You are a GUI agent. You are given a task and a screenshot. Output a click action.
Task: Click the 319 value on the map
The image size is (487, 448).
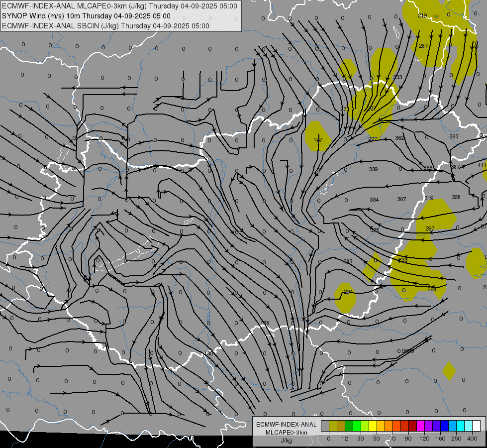click(x=429, y=198)
